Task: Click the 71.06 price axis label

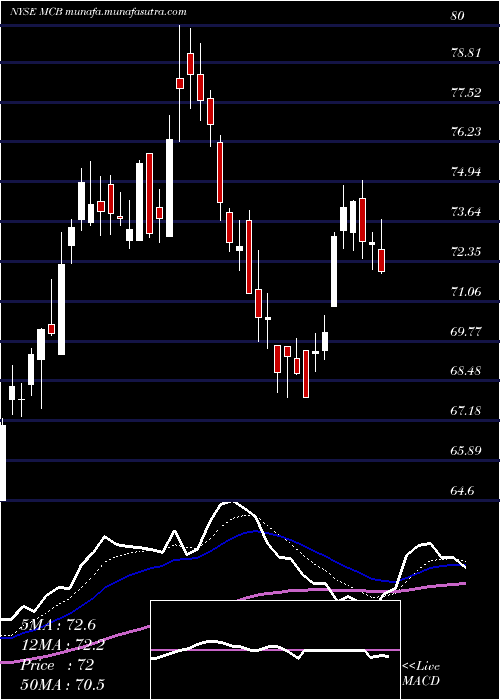Action: pos(466,292)
